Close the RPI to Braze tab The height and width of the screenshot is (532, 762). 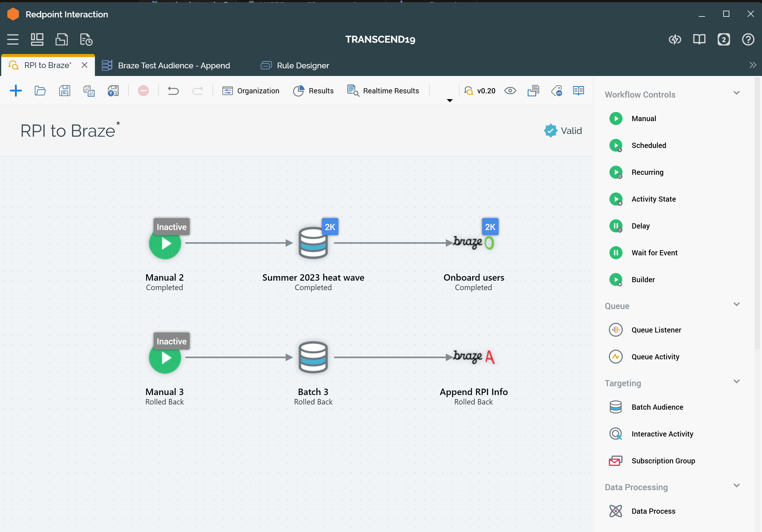[x=85, y=65]
